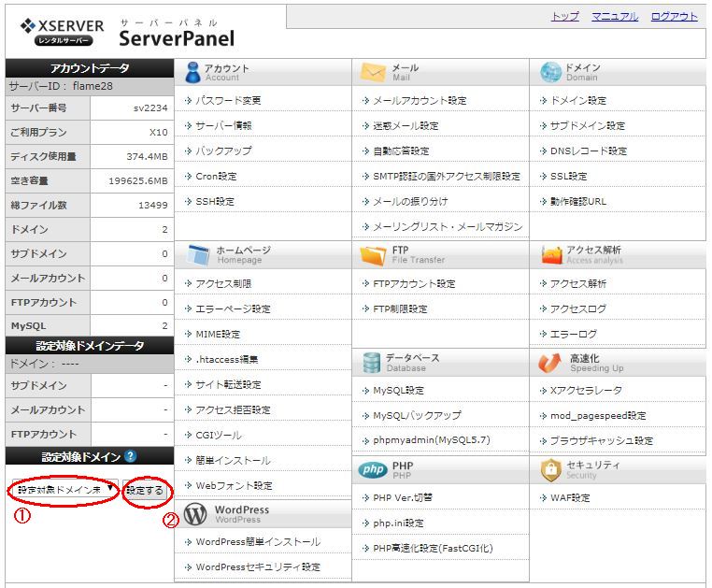Open メールアカウント設定
Image resolution: width=712 pixels, height=588 pixels.
pyautogui.click(x=420, y=100)
